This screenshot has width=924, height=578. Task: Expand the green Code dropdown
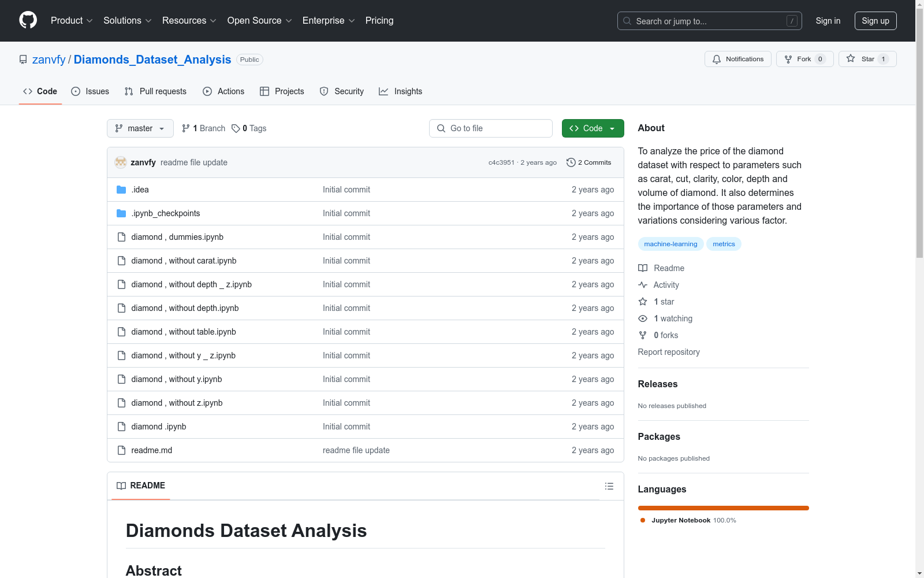593,128
